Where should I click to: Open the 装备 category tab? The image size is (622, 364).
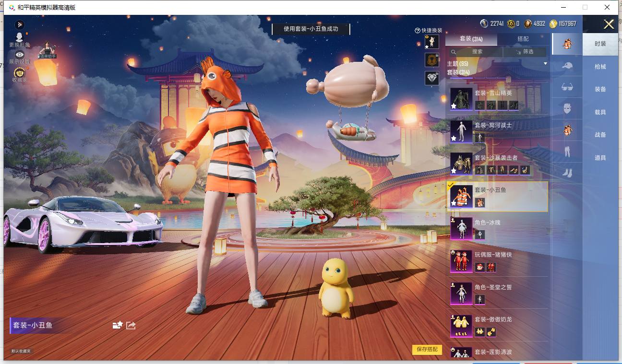(x=600, y=89)
